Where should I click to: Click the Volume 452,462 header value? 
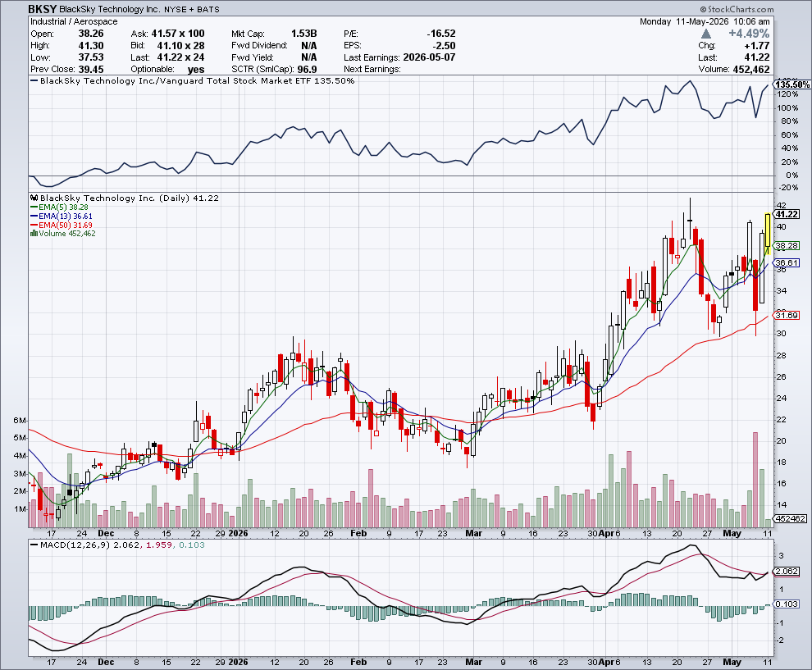(x=751, y=70)
